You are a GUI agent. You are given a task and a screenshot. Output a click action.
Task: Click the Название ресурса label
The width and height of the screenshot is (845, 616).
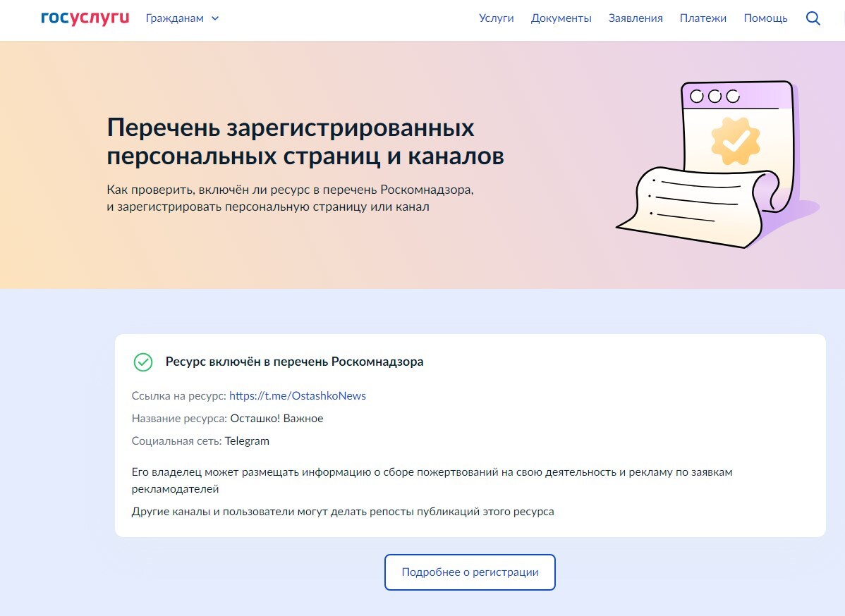point(179,419)
